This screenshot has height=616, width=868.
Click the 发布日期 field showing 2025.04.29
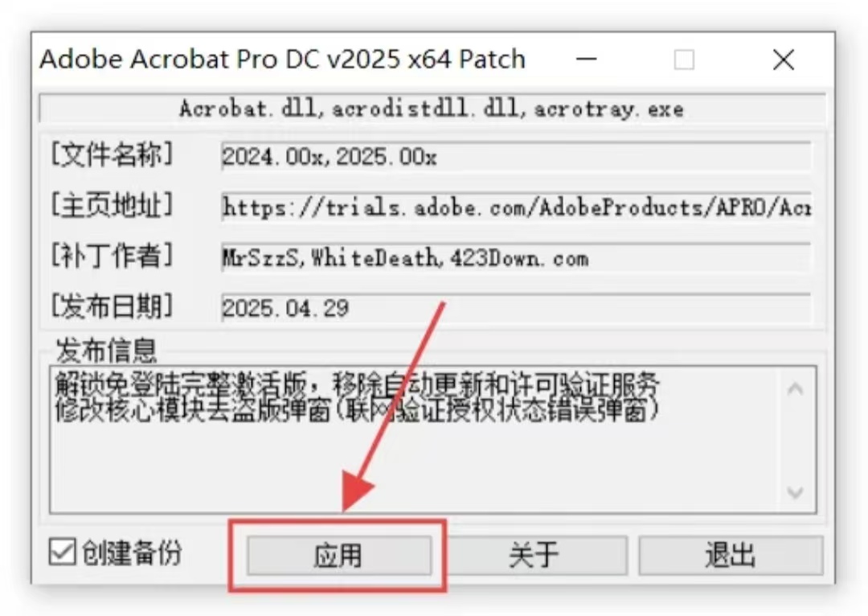517,308
